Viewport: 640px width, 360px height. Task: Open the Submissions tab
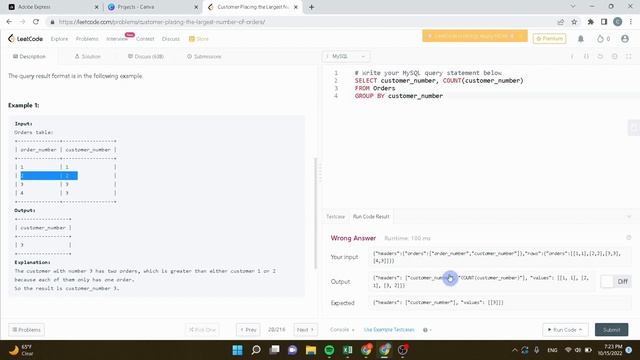(204, 56)
